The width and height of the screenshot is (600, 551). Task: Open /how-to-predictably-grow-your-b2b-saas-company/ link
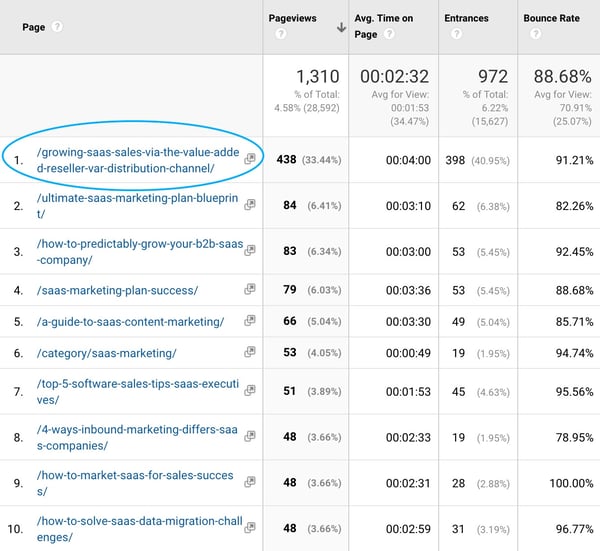point(140,252)
